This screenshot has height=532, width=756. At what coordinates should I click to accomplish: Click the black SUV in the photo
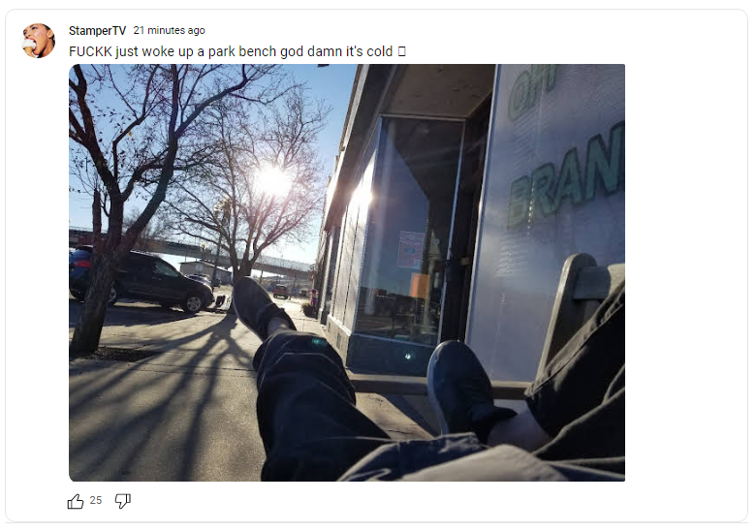click(142, 279)
